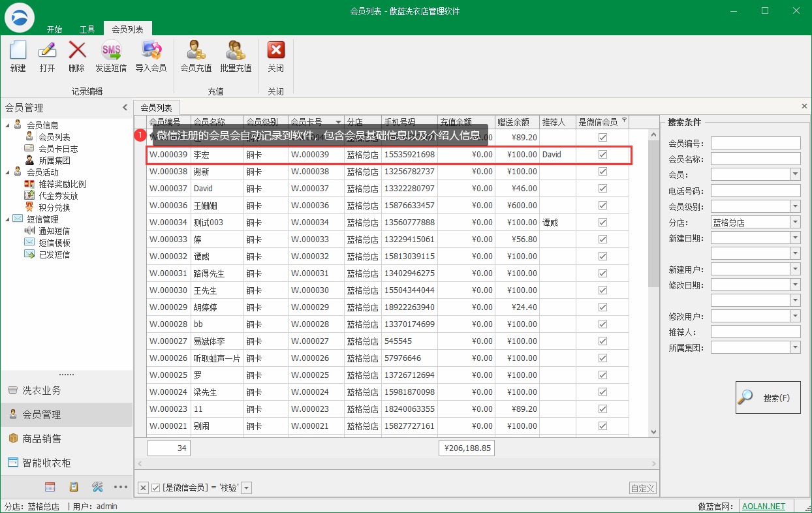Open 推荐奖励比例 tree item
This screenshot has height=513, width=812.
[x=62, y=184]
